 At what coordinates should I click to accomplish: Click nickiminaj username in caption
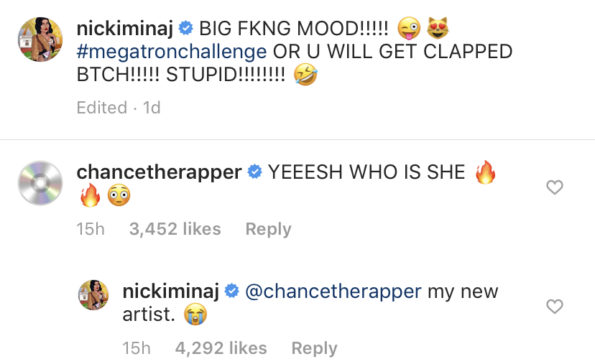click(x=125, y=28)
